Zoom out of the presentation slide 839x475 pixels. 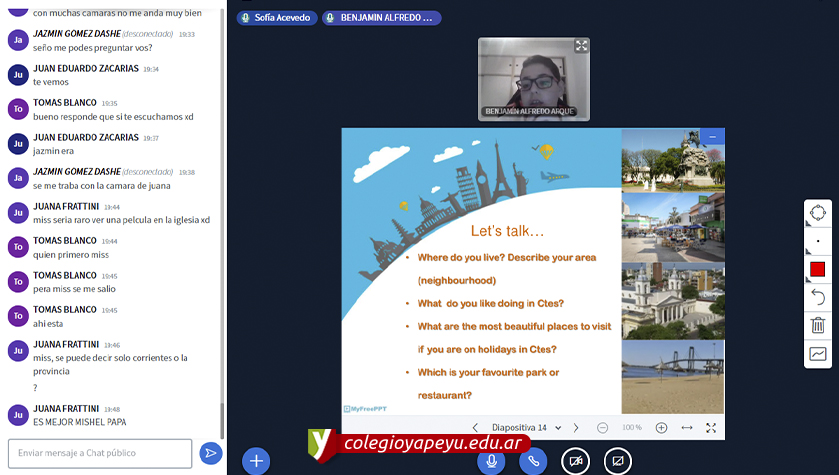(x=603, y=427)
